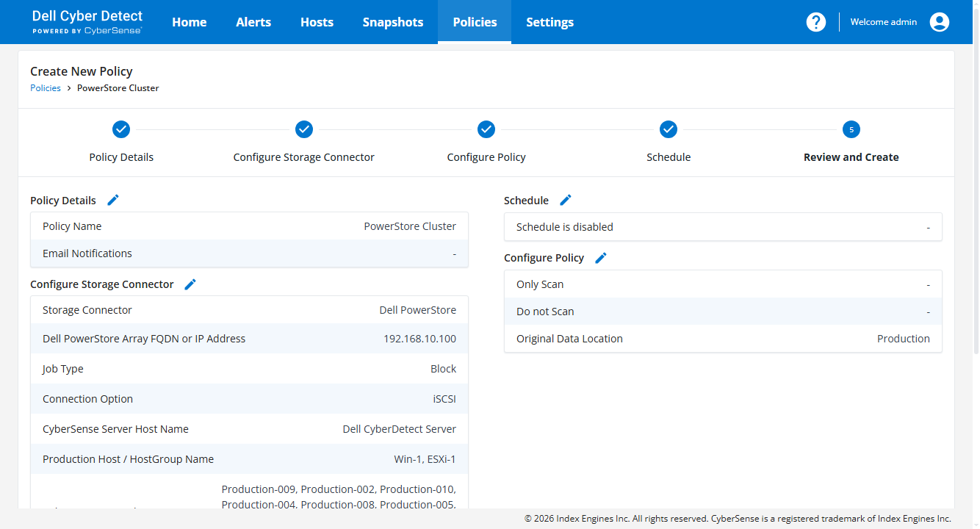
Task: Edit Configure Storage Connector with the pencil icon
Action: 190,284
